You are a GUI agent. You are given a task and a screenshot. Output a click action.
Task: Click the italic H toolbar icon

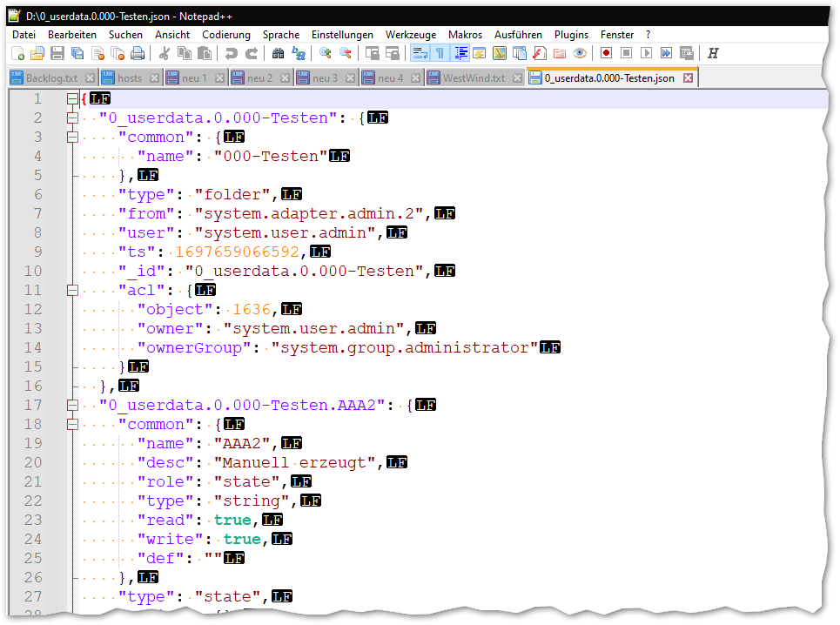pos(713,53)
